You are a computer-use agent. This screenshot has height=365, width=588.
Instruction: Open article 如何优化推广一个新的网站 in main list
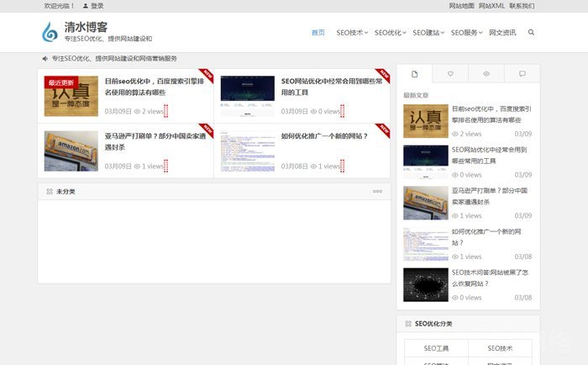[x=324, y=135]
